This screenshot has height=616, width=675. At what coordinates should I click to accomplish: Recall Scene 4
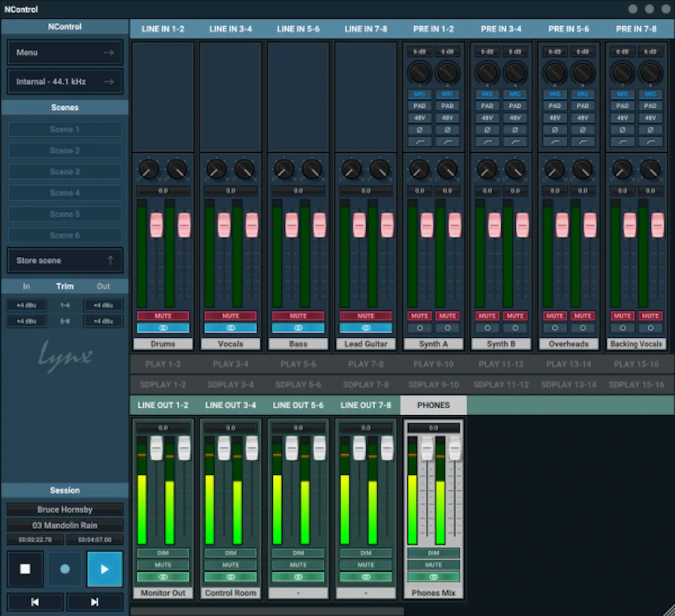point(65,193)
